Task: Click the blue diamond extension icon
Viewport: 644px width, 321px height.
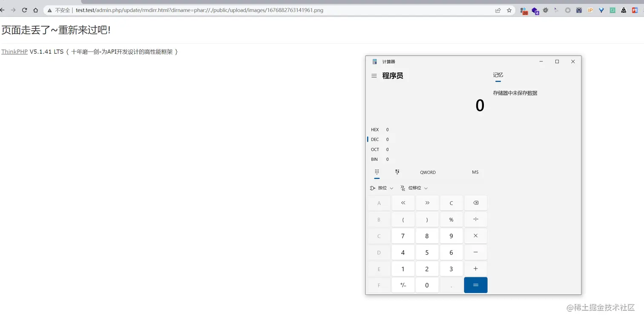Action: coord(601,10)
